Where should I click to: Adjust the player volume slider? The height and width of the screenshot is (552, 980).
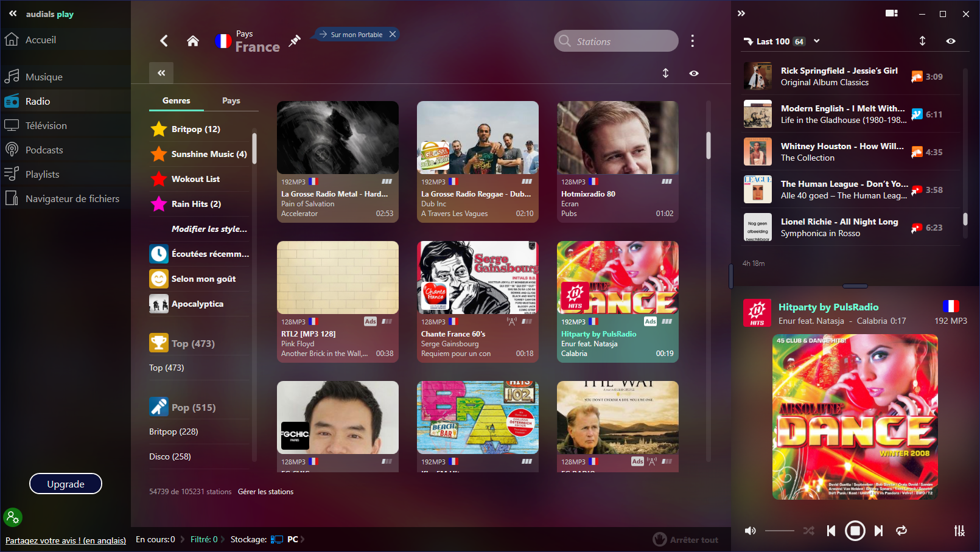pyautogui.click(x=780, y=531)
